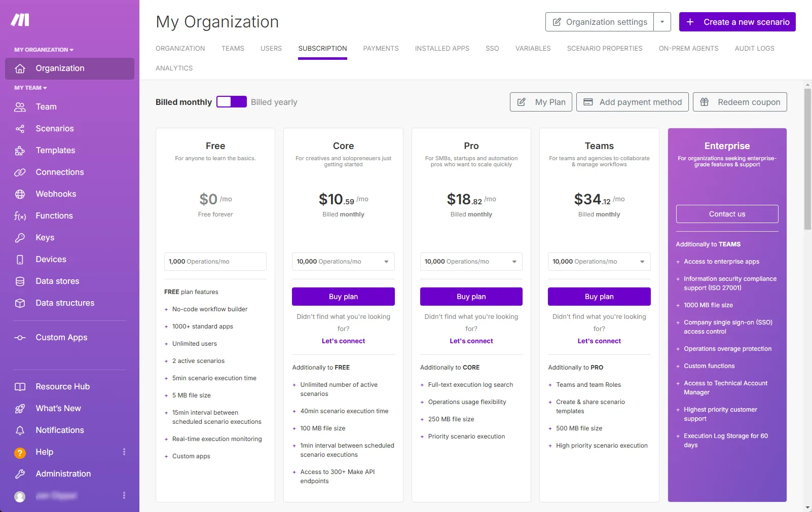
Task: Click the Organization home icon
Action: click(20, 68)
